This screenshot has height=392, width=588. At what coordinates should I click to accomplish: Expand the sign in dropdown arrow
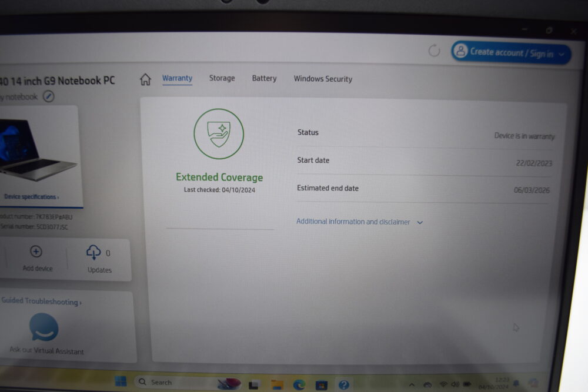pos(562,54)
